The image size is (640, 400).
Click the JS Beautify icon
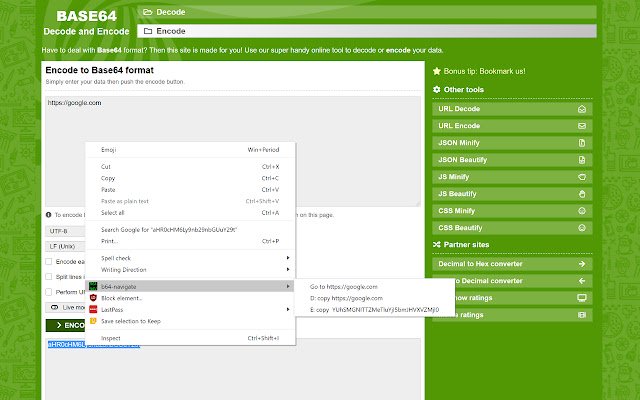[582, 194]
